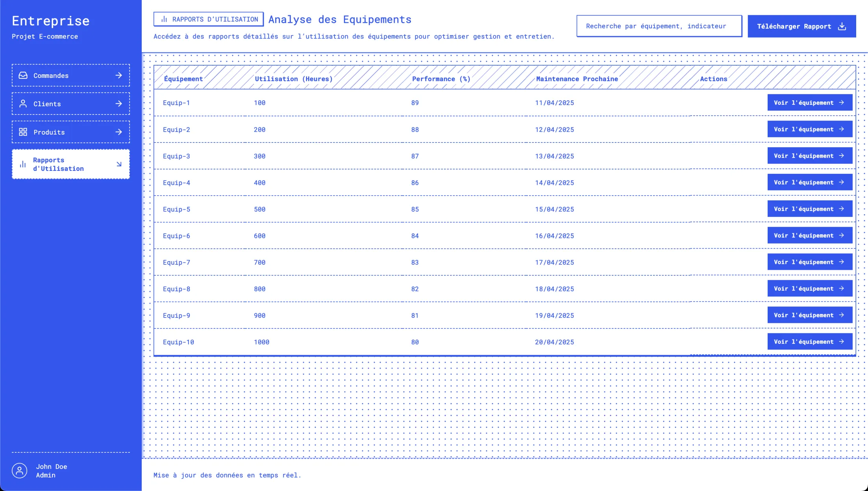Viewport: 868px width, 491px height.
Task: Select the Rapports d'Utilisation menu item
Action: (71, 164)
